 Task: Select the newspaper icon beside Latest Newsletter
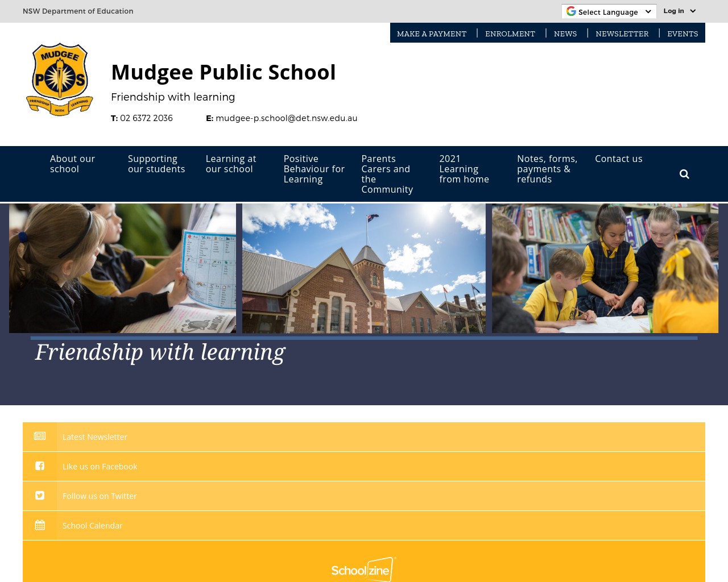[40, 436]
